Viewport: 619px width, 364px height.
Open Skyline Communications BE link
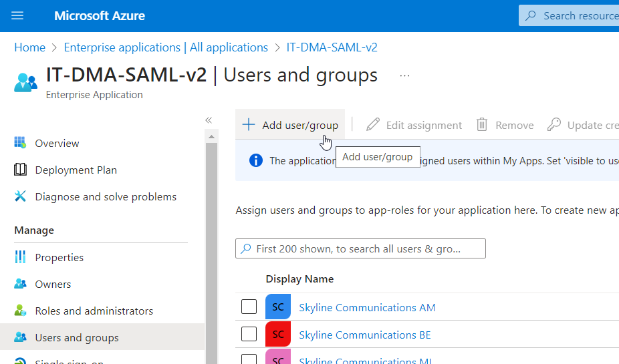[365, 335]
